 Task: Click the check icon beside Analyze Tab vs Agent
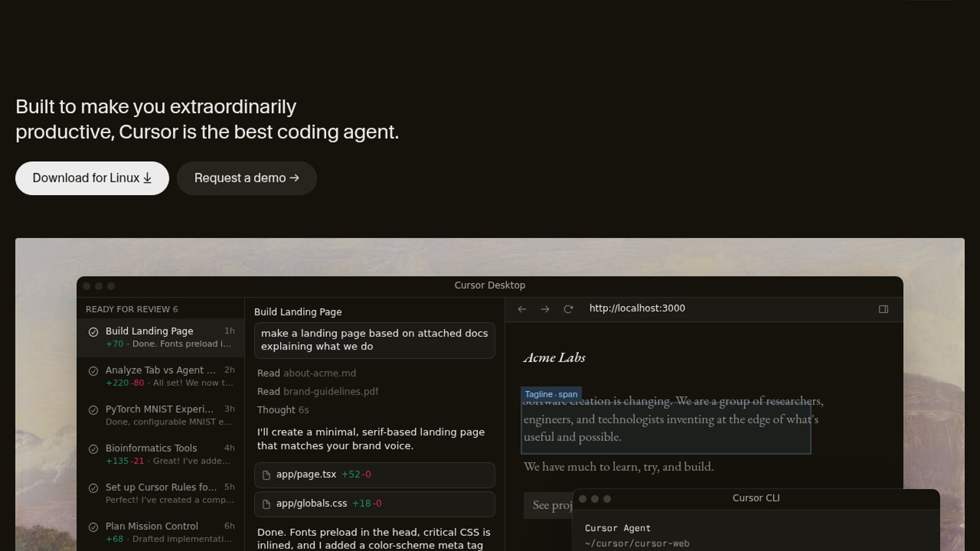(93, 371)
